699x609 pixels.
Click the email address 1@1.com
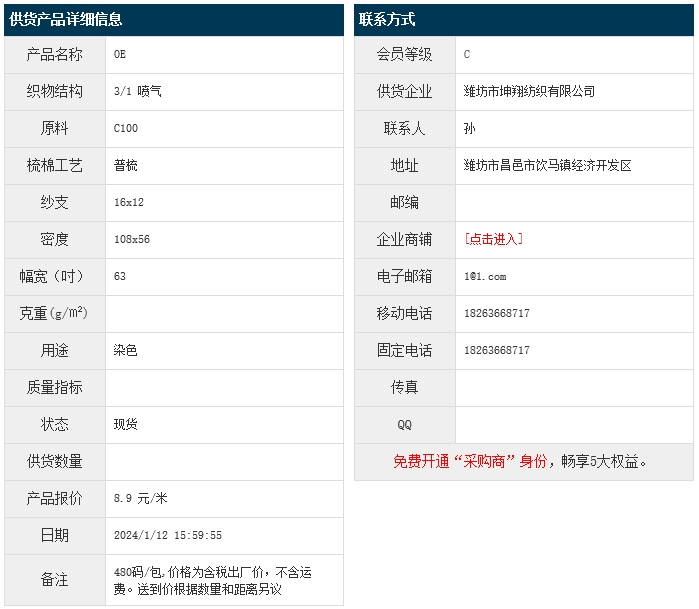click(485, 276)
